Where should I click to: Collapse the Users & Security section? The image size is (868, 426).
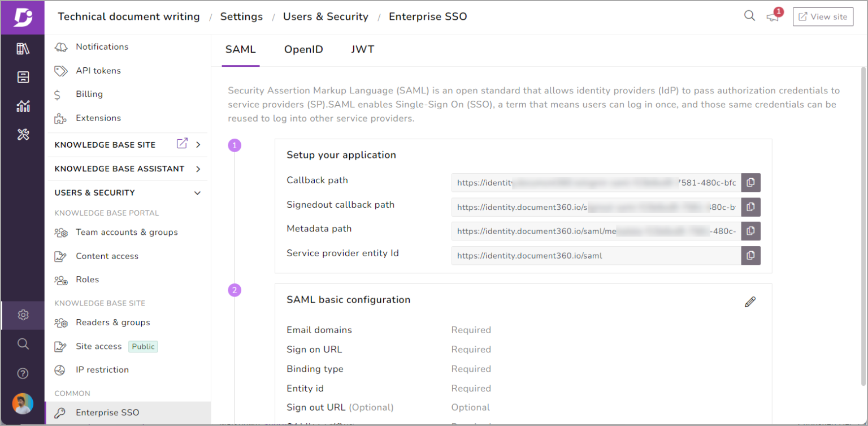pyautogui.click(x=197, y=192)
